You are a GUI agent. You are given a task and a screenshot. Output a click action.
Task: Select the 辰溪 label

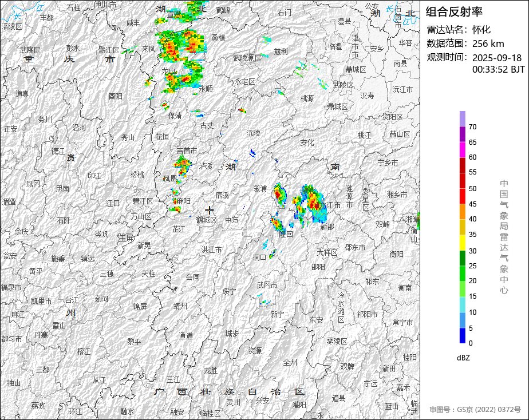click(x=222, y=195)
